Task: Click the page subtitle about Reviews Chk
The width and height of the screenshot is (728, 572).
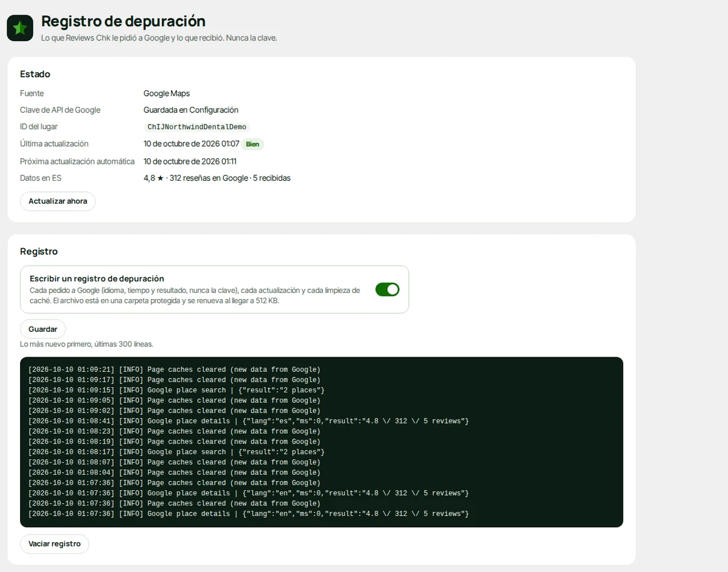Action: [x=159, y=38]
